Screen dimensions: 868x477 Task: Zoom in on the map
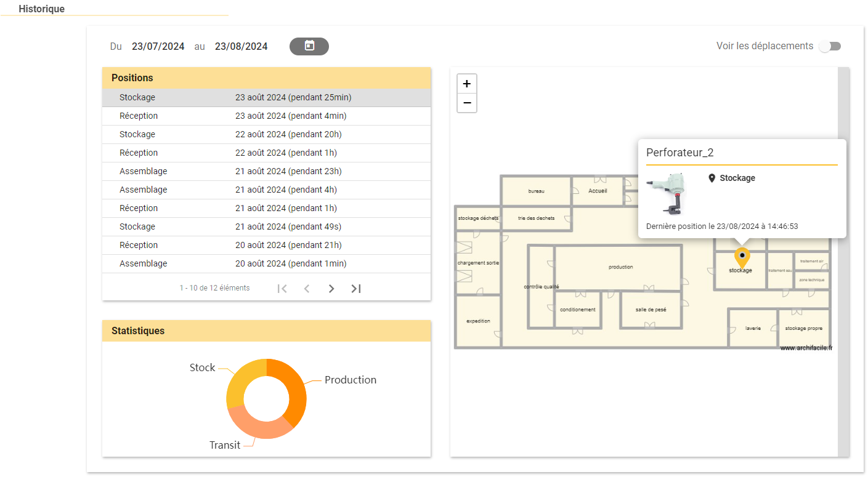pyautogui.click(x=467, y=84)
